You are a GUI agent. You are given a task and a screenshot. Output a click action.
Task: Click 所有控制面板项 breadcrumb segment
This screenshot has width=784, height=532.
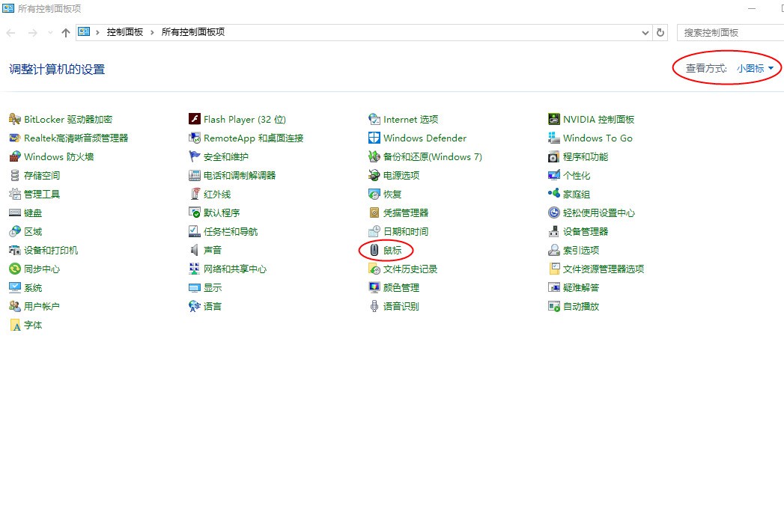coord(193,32)
